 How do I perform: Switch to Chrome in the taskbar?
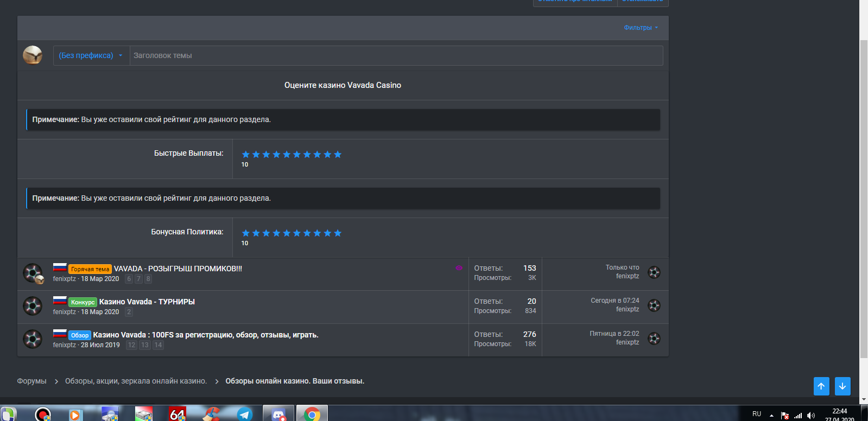312,414
